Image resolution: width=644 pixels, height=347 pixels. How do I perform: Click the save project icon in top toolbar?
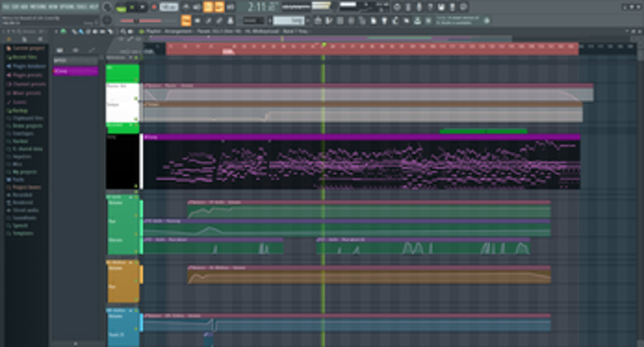point(441,7)
